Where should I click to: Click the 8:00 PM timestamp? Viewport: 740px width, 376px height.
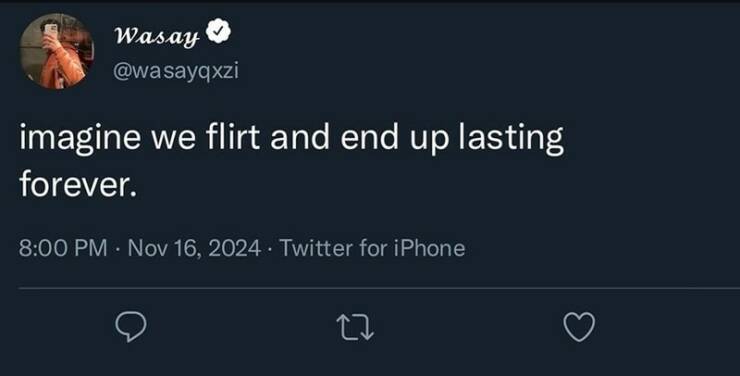pyautogui.click(x=63, y=248)
